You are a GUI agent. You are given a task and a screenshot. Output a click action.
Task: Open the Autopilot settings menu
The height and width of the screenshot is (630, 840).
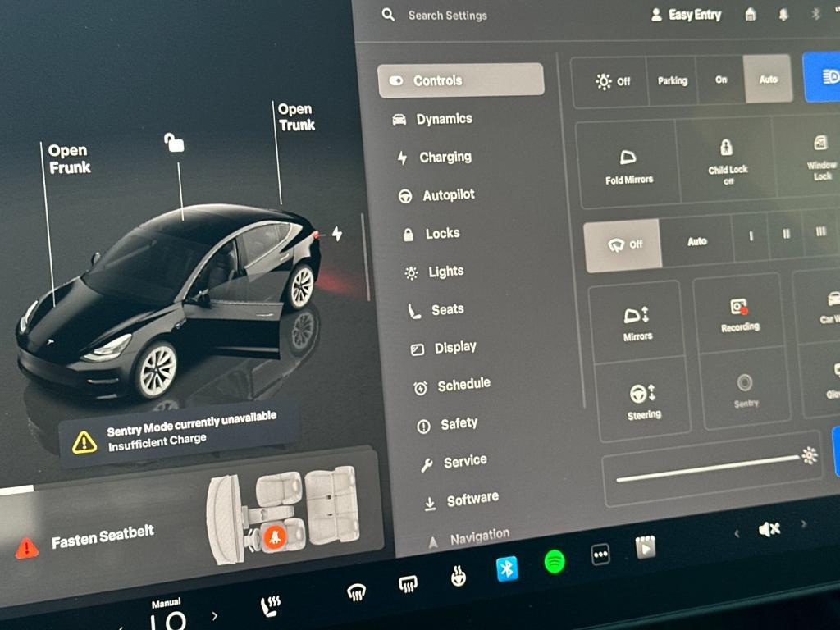(436, 195)
